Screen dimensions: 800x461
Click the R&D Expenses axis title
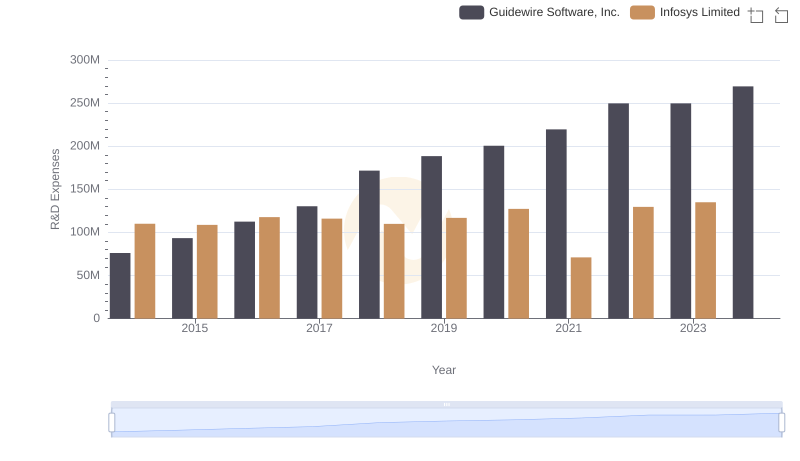[55, 189]
